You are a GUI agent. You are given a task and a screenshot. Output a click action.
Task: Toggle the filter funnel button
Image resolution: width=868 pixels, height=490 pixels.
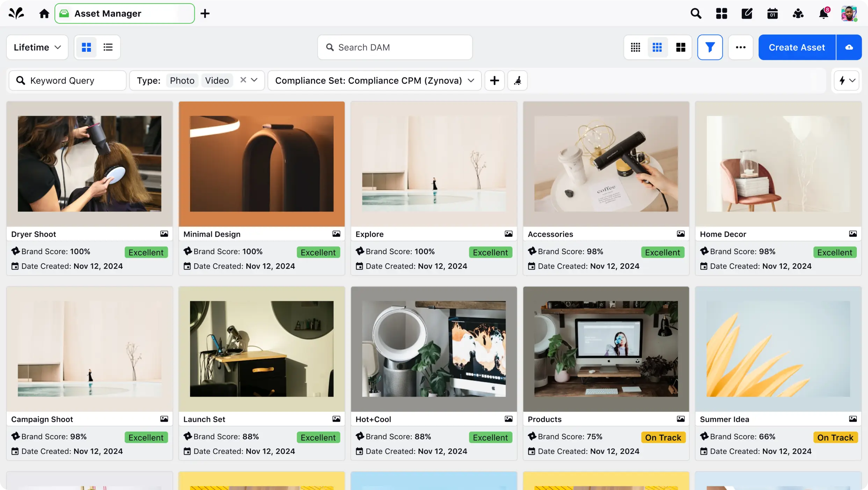710,47
